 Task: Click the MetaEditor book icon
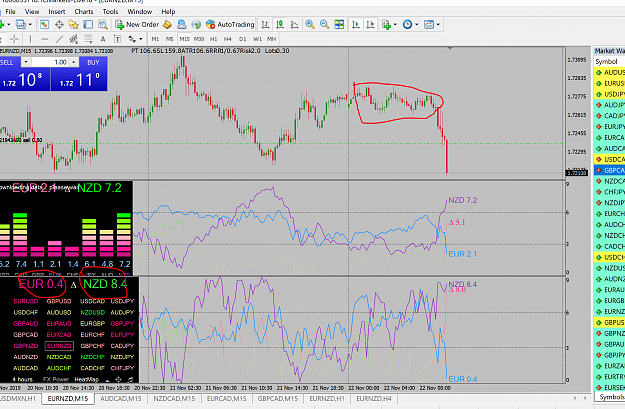tap(167, 25)
